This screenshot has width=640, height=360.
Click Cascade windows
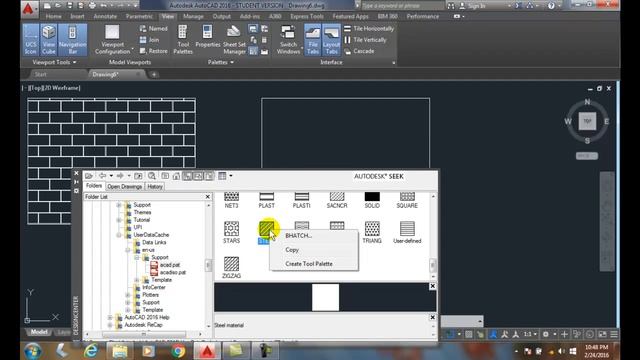pyautogui.click(x=359, y=51)
